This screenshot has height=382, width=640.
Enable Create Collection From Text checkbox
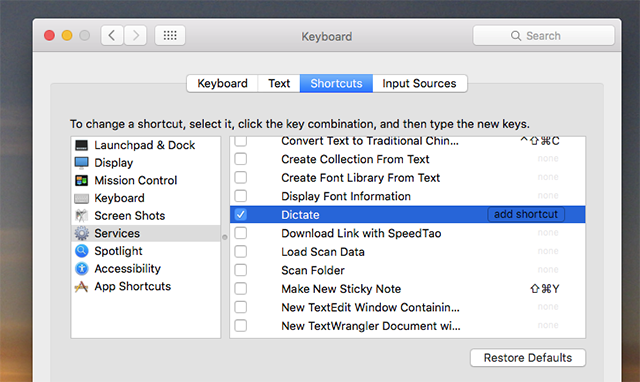241,159
